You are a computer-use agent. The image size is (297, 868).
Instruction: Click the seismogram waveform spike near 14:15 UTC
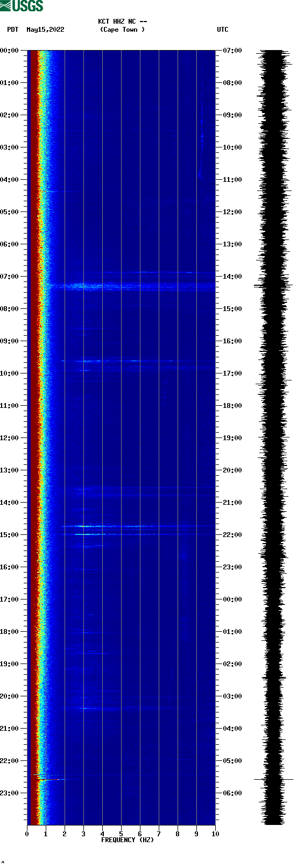click(x=273, y=286)
